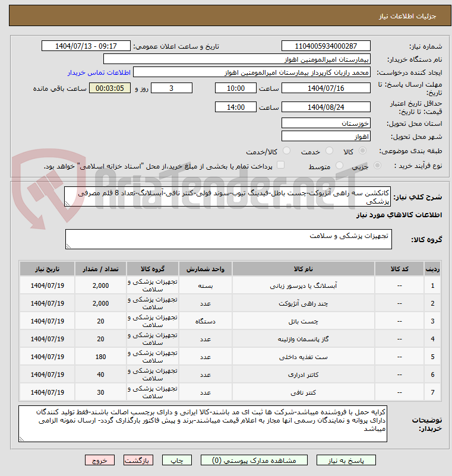The width and height of the screenshot is (452, 476).
Task: Click the province field خوزستان
Action: pyautogui.click(x=326, y=123)
